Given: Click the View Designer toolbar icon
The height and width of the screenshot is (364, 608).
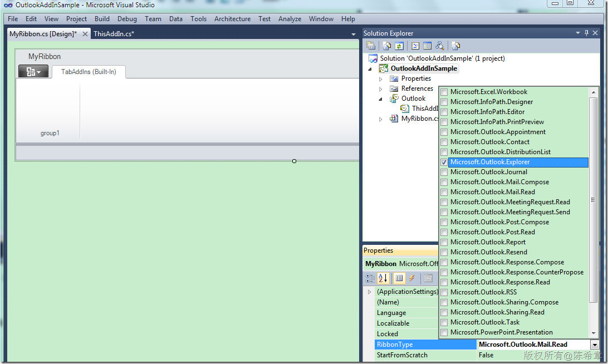Looking at the screenshot, I should pos(427,46).
